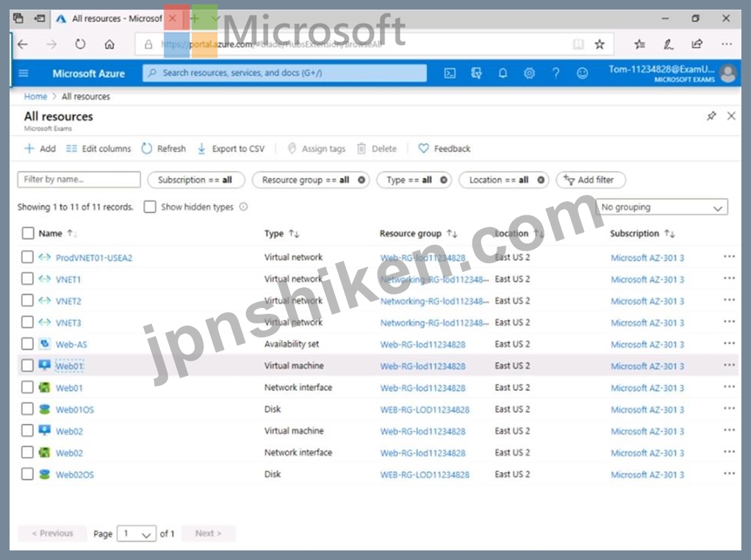This screenshot has height=560, width=751.
Task: Open a new browser tab
Action: pyautogui.click(x=195, y=18)
